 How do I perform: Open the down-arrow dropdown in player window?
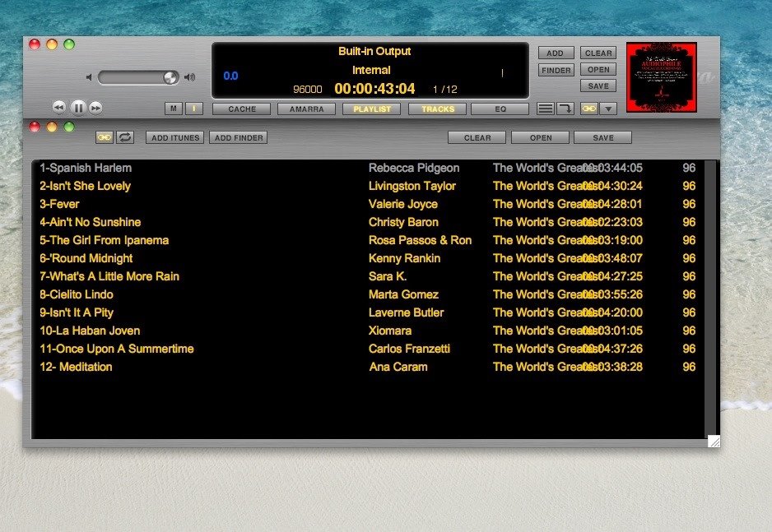pyautogui.click(x=608, y=109)
